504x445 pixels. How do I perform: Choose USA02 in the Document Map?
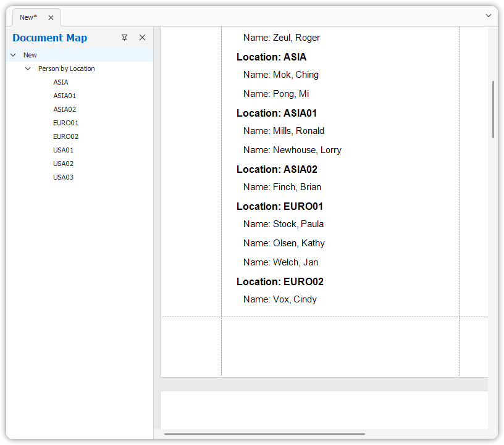coord(63,164)
